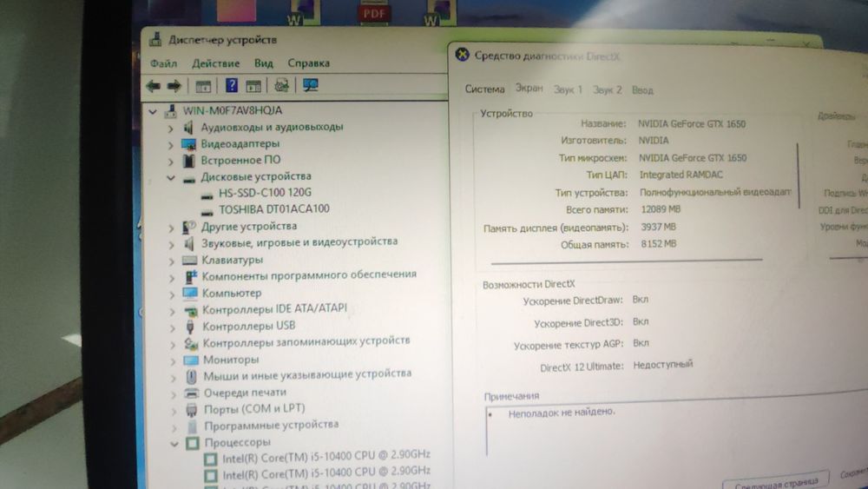868x489 pixels.
Task: Switch to the Ввод tab
Action: coord(642,90)
